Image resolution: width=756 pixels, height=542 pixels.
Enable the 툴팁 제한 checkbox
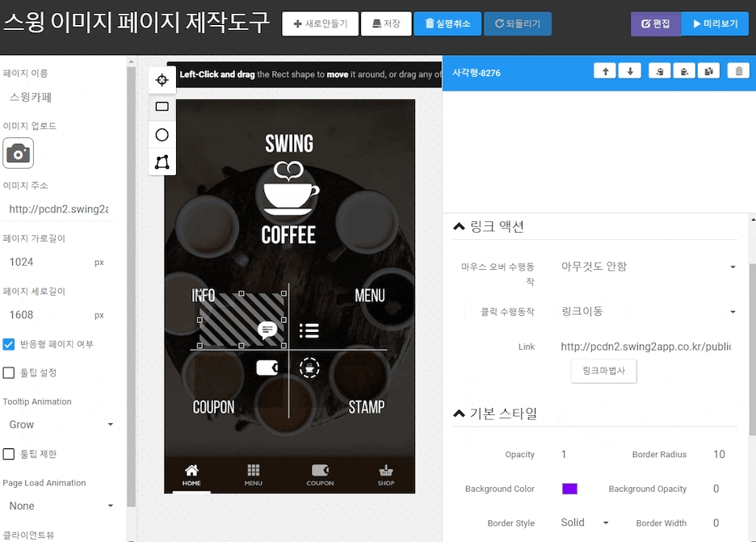pyautogui.click(x=9, y=454)
